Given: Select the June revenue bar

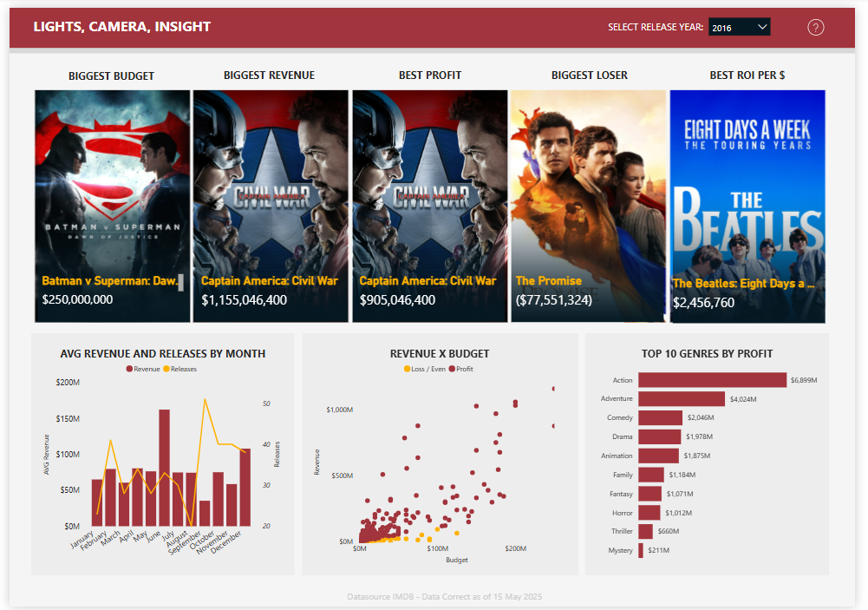Looking at the screenshot, I should [164, 469].
